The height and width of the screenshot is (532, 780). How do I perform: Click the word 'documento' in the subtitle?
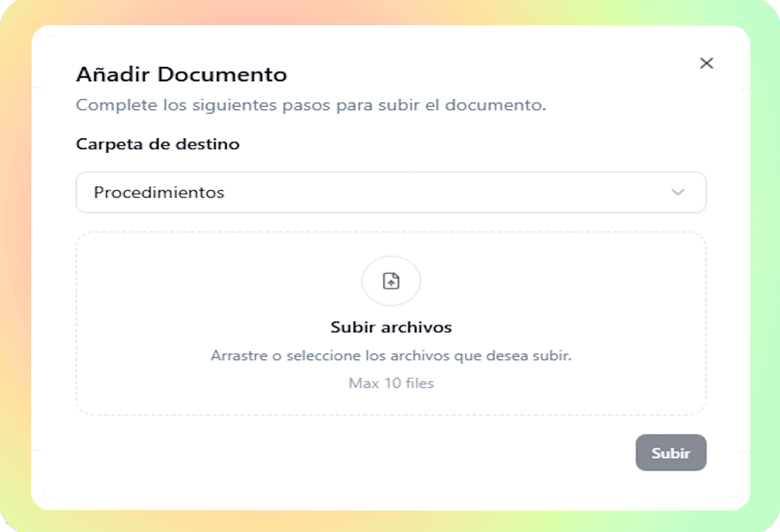[x=504, y=105]
